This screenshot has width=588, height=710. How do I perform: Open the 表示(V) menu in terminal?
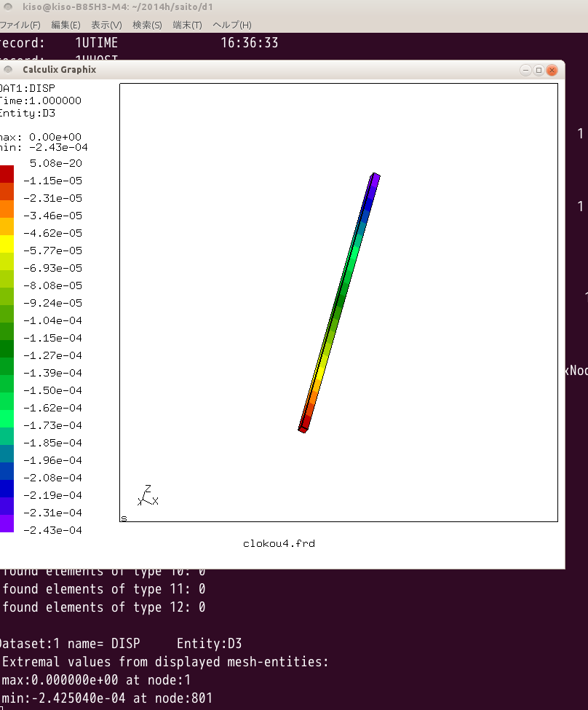(x=106, y=25)
